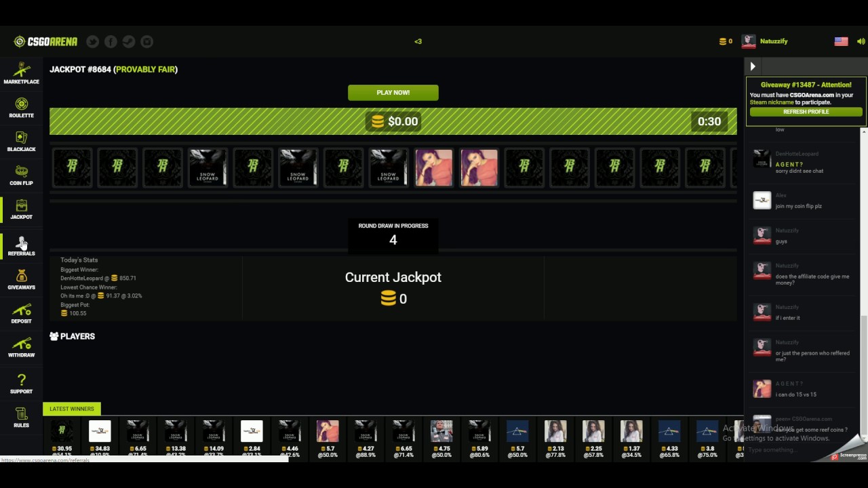
Task: Click the Natuzzify username
Action: pyautogui.click(x=774, y=41)
